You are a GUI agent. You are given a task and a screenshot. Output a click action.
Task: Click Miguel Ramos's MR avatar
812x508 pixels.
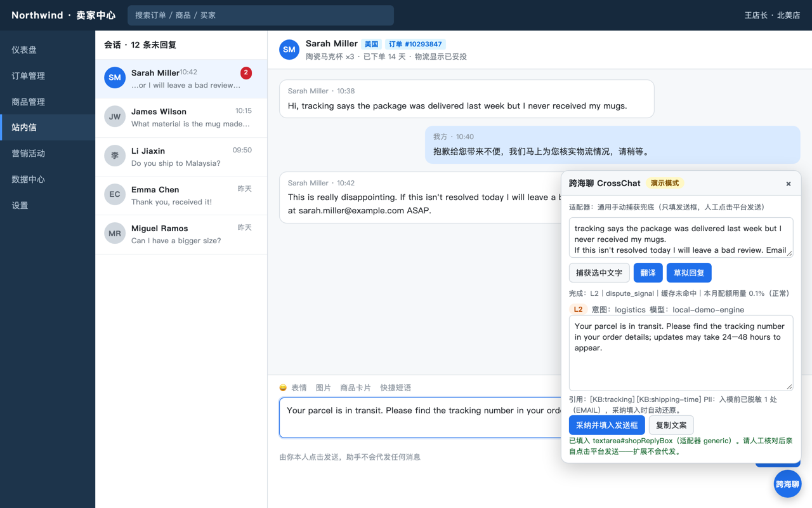[x=115, y=233]
